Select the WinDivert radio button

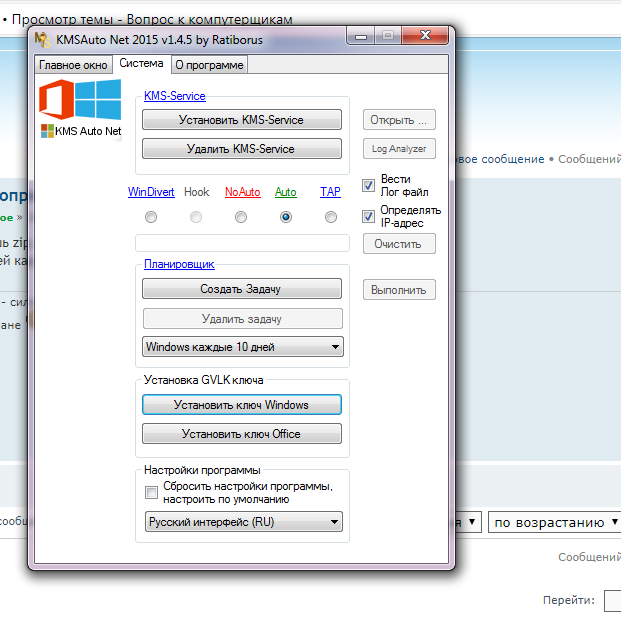pyautogui.click(x=151, y=217)
